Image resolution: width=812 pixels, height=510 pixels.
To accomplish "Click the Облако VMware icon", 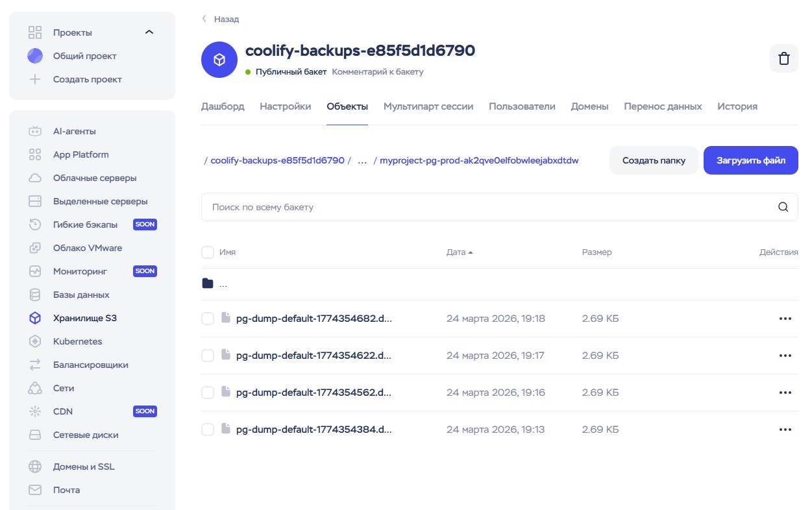I will tap(35, 248).
